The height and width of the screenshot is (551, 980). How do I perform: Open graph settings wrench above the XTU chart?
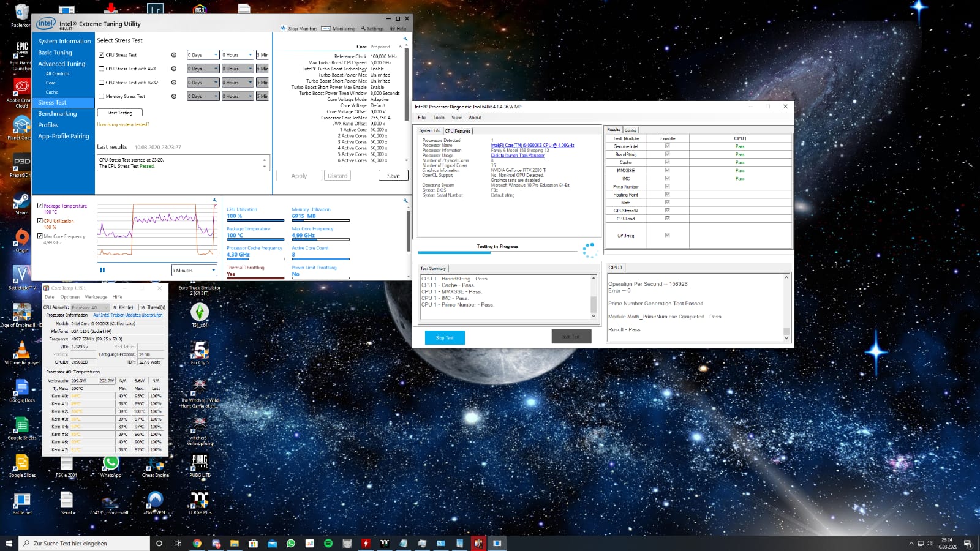point(214,200)
